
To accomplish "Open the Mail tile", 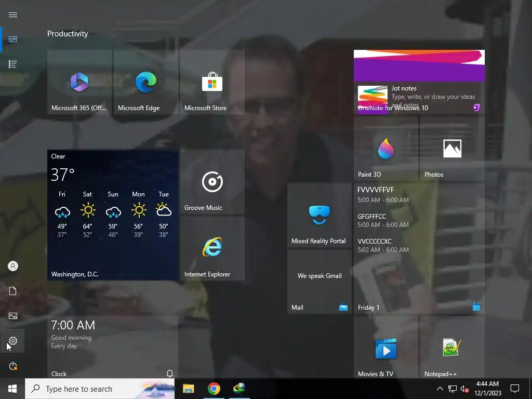I will (x=320, y=281).
